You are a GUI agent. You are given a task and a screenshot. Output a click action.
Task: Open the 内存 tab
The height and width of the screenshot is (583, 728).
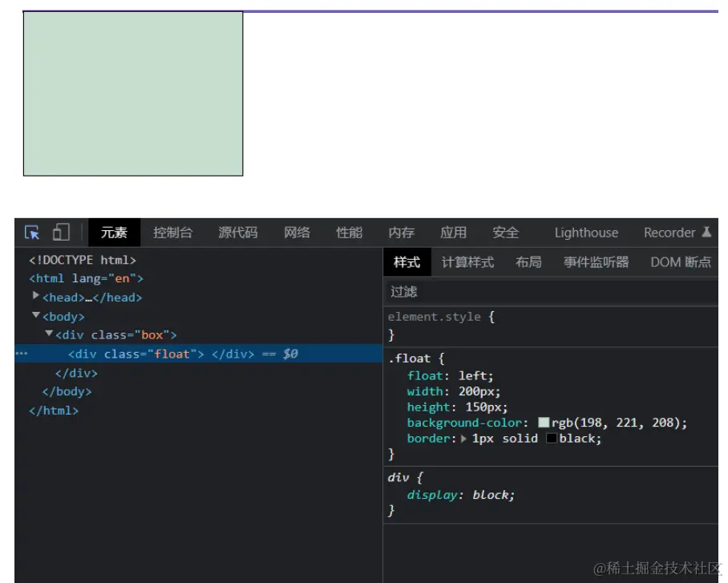[401, 233]
